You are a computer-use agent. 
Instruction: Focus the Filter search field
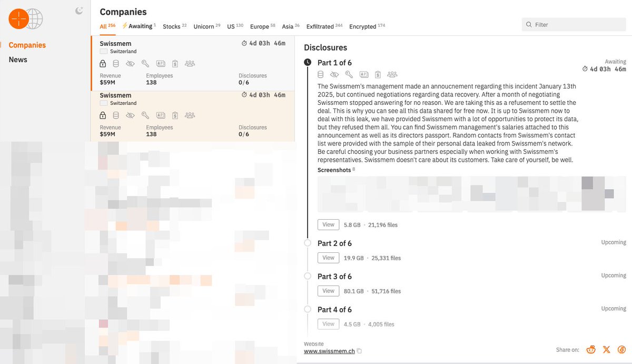coord(573,24)
